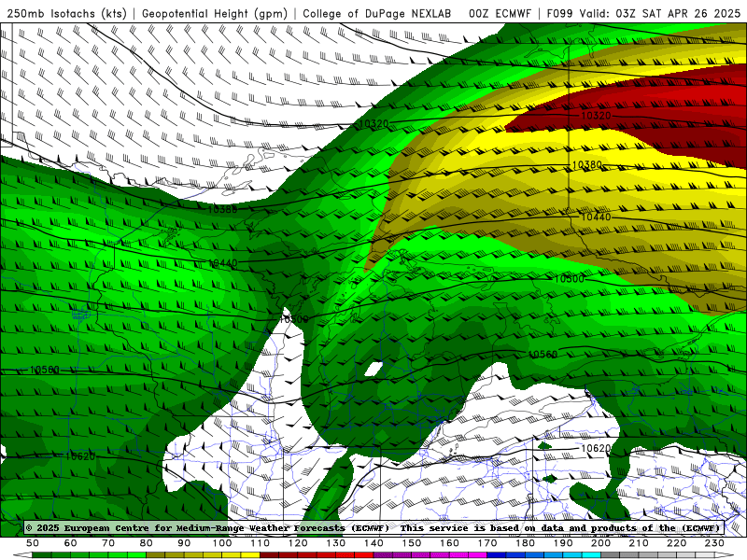Click the 130 label on color scale
The height and width of the screenshot is (560, 747).
coord(336,543)
